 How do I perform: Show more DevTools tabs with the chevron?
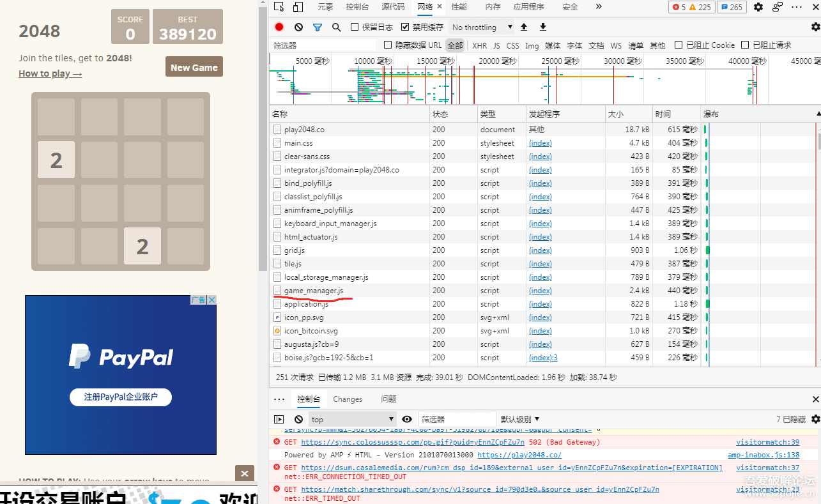[x=599, y=6]
